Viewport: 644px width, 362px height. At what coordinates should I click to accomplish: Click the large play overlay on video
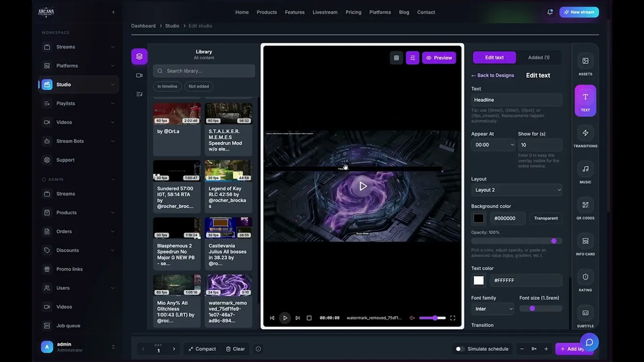coord(363,186)
